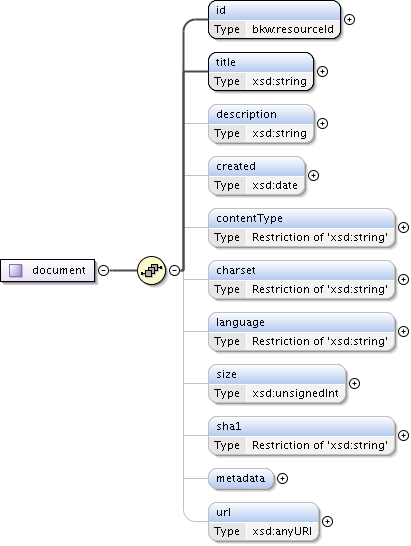Image resolution: width=411 pixels, height=546 pixels.
Task: Click the purple square icon on document
Action: (x=16, y=270)
